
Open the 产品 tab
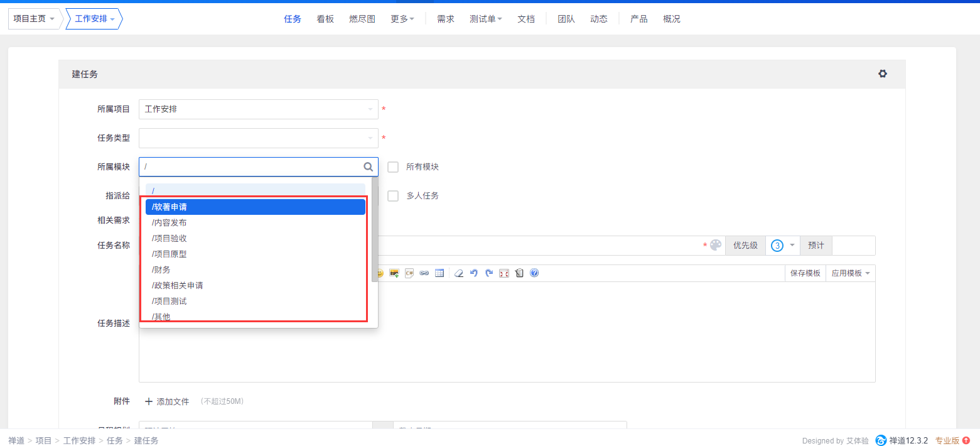coord(639,19)
